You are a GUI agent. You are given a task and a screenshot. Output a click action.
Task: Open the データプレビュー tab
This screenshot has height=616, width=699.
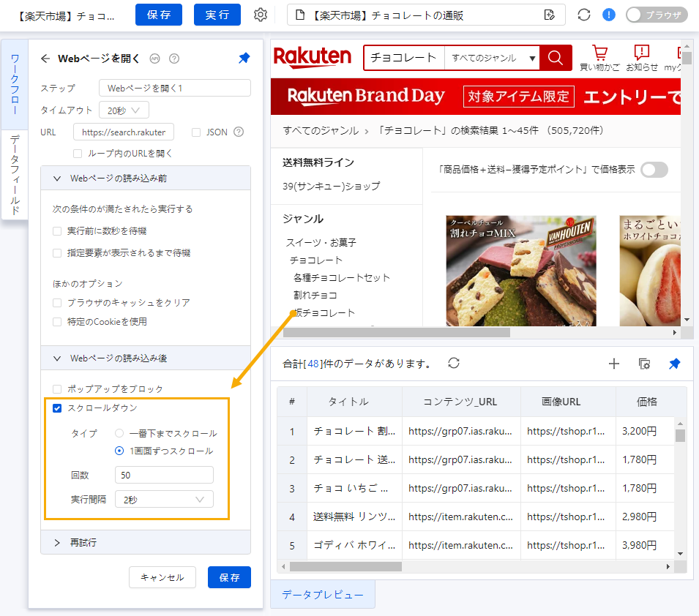click(323, 595)
